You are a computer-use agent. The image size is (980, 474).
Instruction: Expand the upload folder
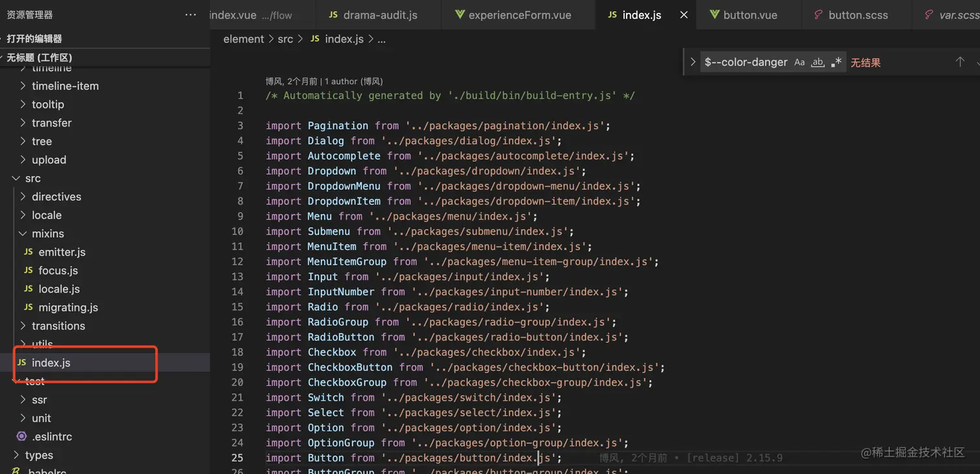click(x=49, y=159)
